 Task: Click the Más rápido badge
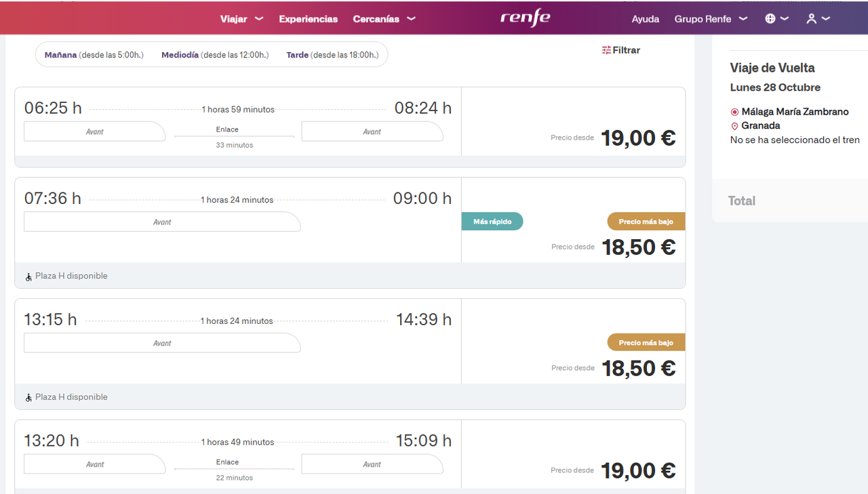(x=492, y=222)
